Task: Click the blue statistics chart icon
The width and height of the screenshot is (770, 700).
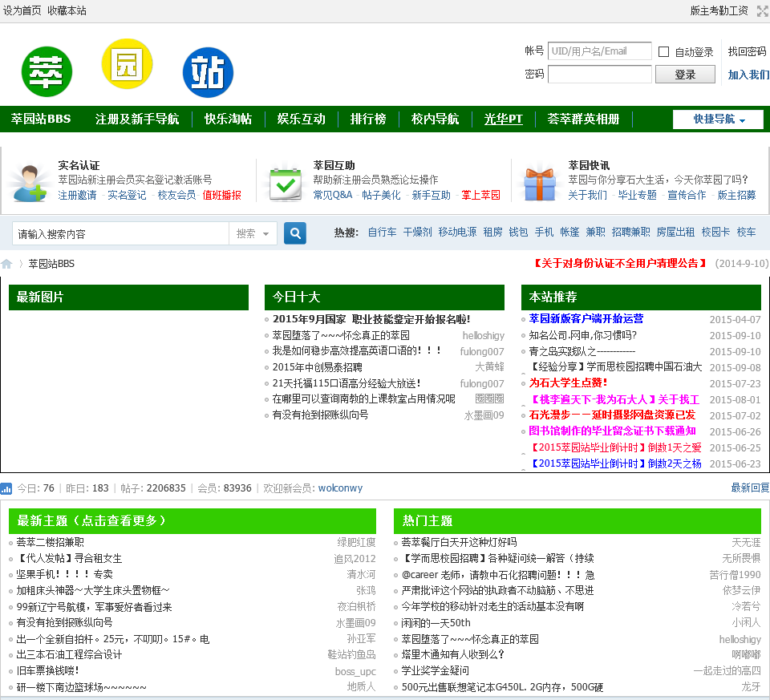Action: (x=6, y=488)
